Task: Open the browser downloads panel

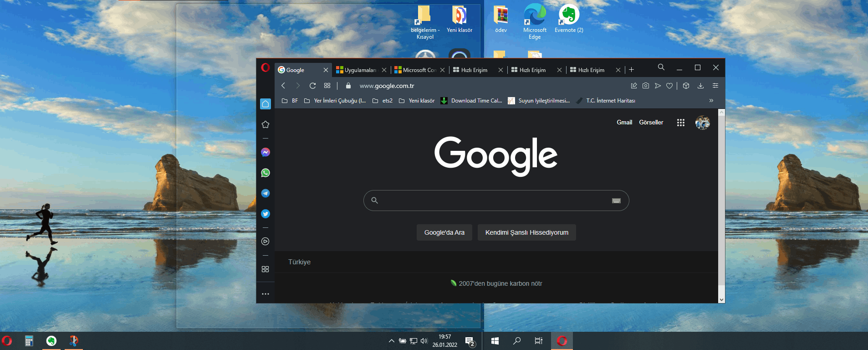Action: coord(701,86)
